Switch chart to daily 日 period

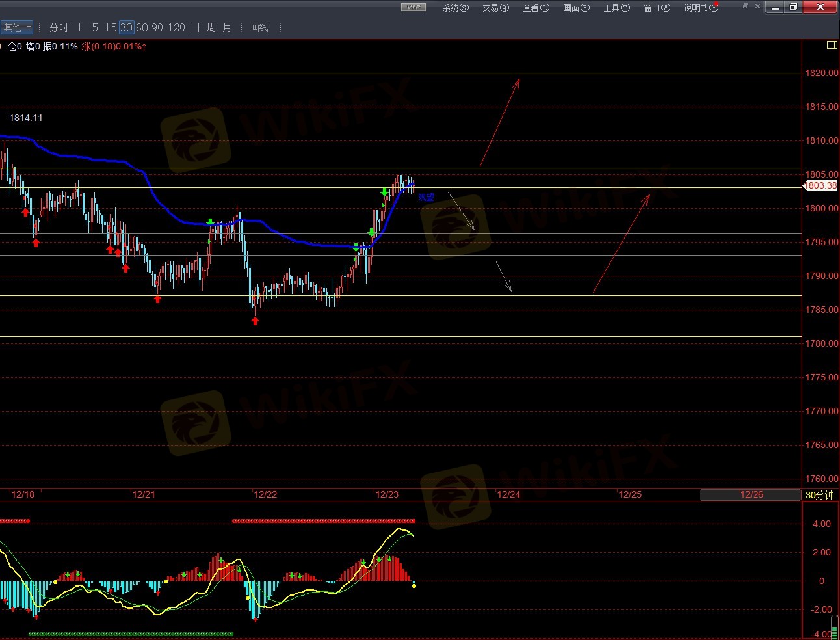(195, 27)
